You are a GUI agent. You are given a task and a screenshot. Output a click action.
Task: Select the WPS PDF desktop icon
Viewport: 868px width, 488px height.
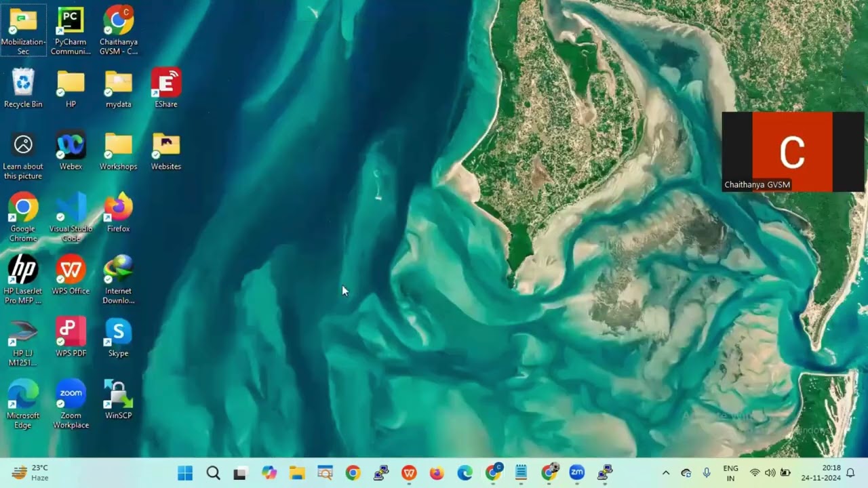(71, 338)
